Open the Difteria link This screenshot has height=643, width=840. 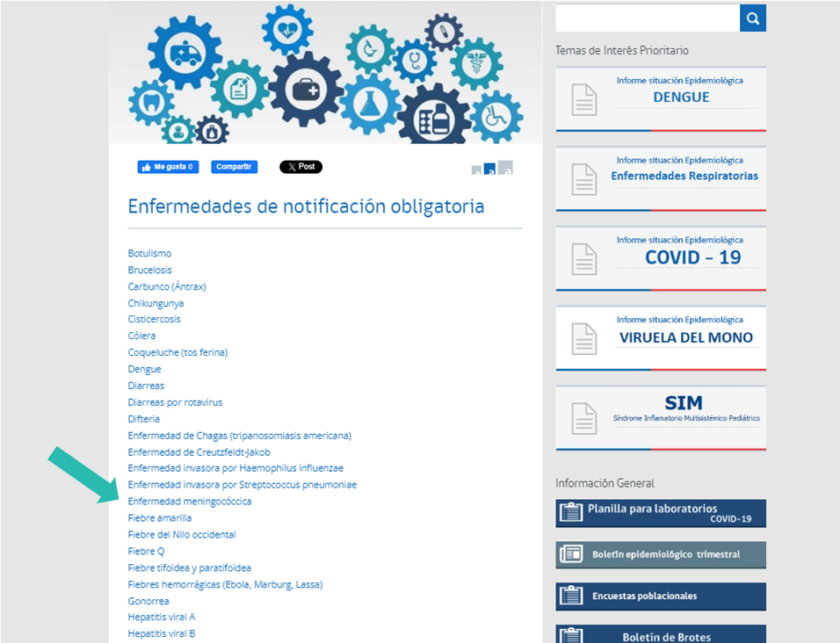click(144, 419)
